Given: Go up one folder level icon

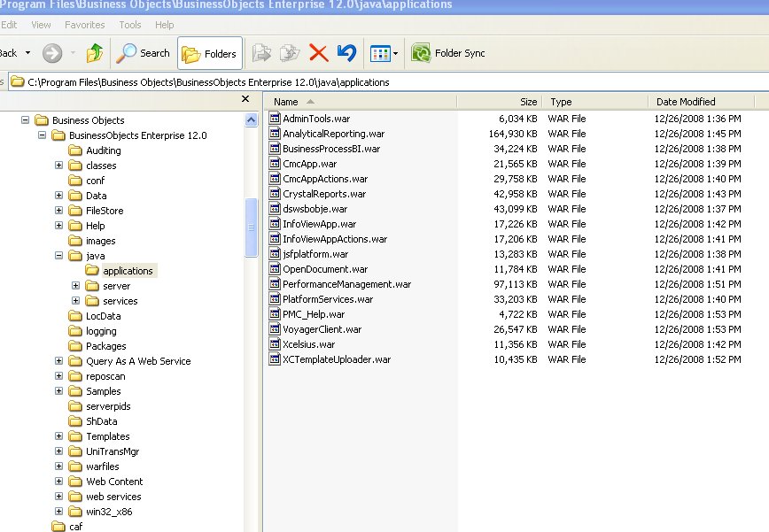Looking at the screenshot, I should click(x=94, y=53).
